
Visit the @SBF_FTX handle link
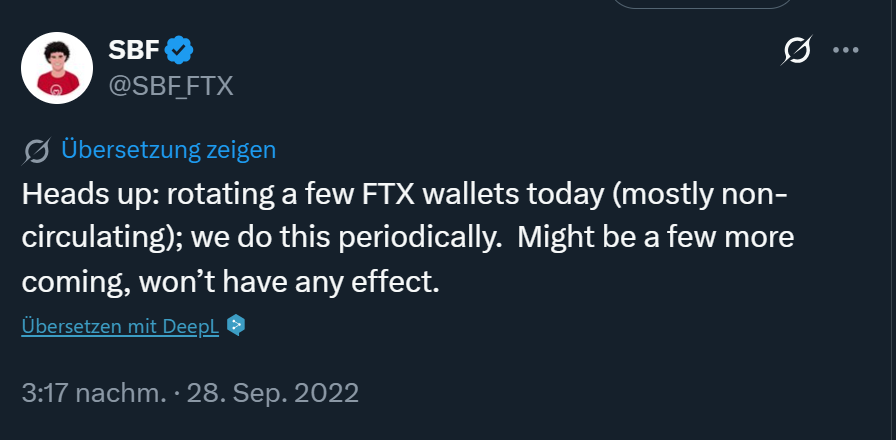click(x=170, y=86)
